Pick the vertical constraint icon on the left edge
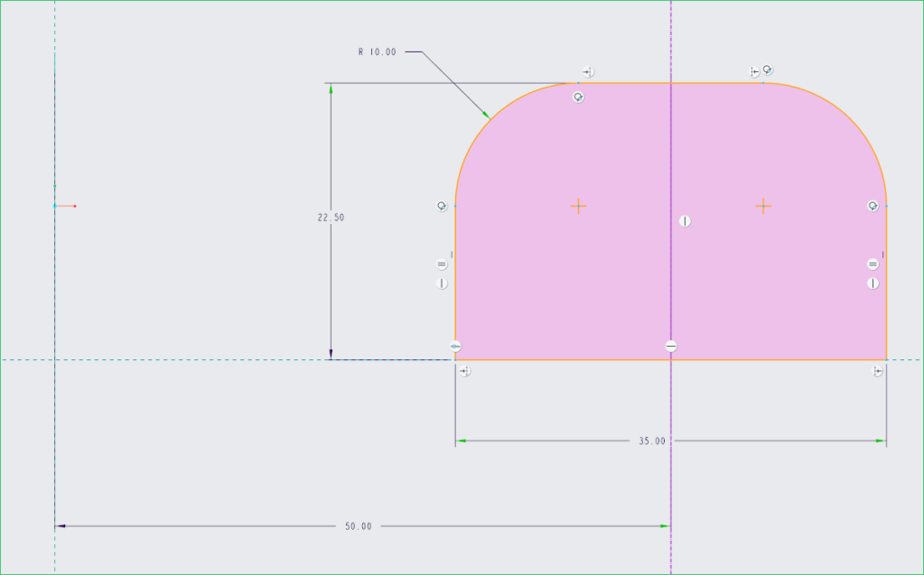Image resolution: width=924 pixels, height=575 pixels. pos(442,283)
